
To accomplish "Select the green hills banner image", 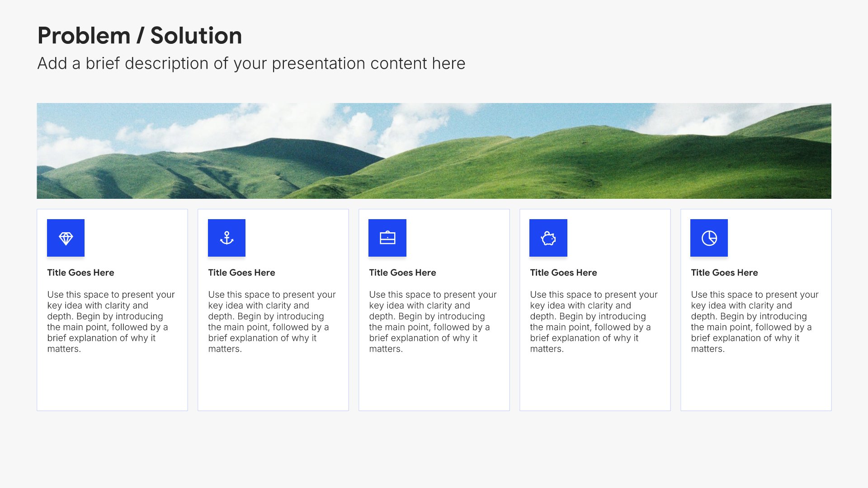I will (434, 151).
